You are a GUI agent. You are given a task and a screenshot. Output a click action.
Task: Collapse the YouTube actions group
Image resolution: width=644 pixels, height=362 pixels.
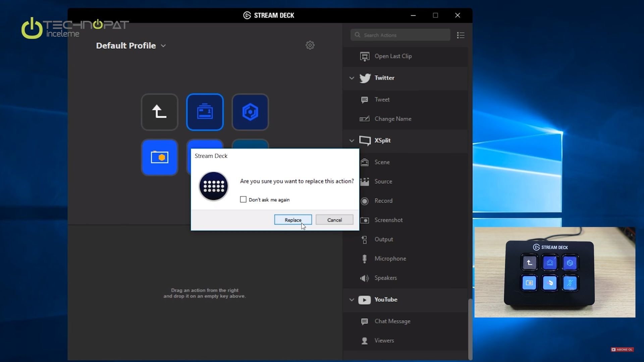click(352, 300)
